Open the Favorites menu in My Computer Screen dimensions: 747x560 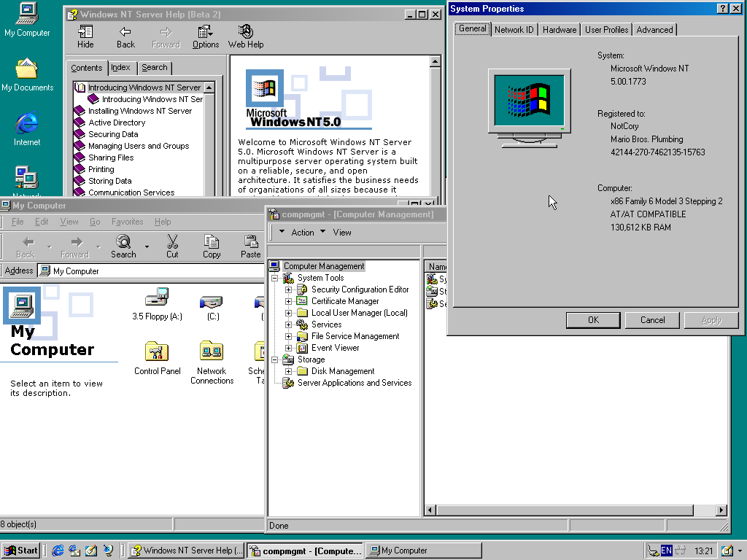tap(127, 222)
